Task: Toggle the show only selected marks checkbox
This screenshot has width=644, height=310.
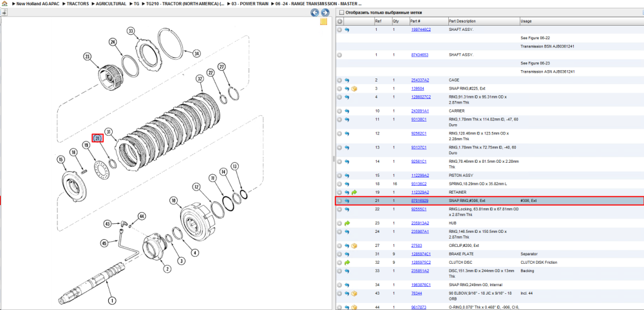Action: [342, 13]
